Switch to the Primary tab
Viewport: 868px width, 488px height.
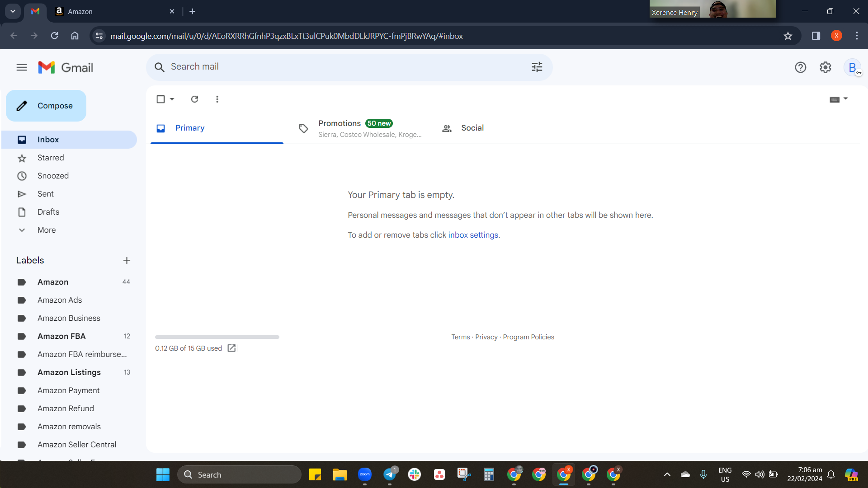(217, 128)
